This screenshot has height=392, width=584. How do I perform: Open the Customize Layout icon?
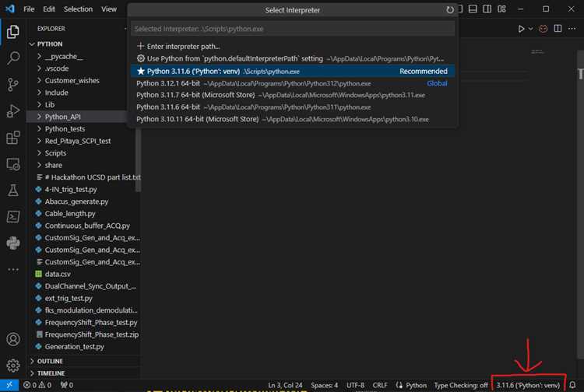coord(501,9)
